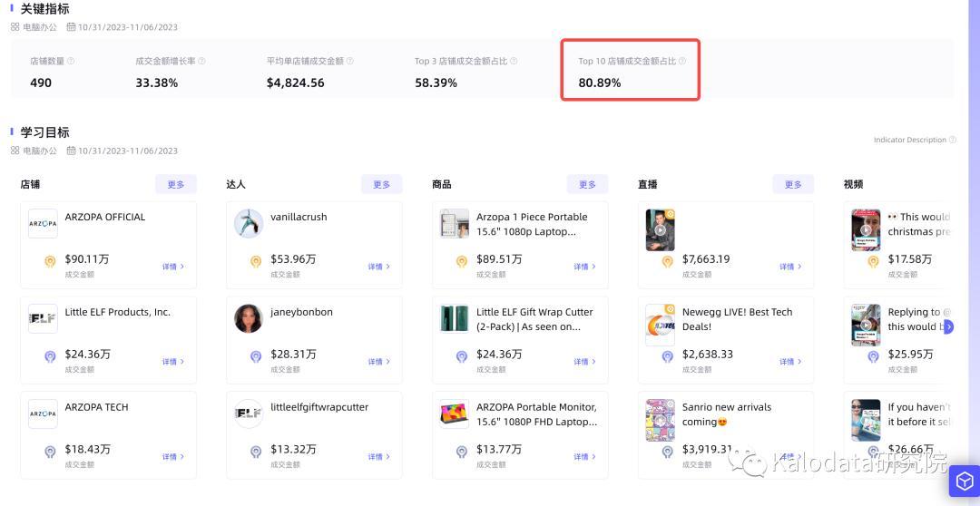Click rank medal on ARZOPA TECH card
This screenshot has height=506, width=980.
50,452
